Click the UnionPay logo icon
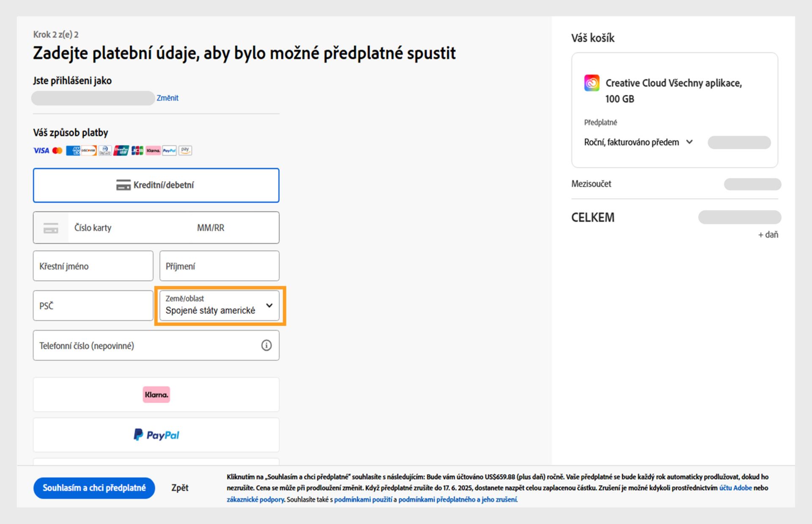The height and width of the screenshot is (524, 812). (x=121, y=150)
